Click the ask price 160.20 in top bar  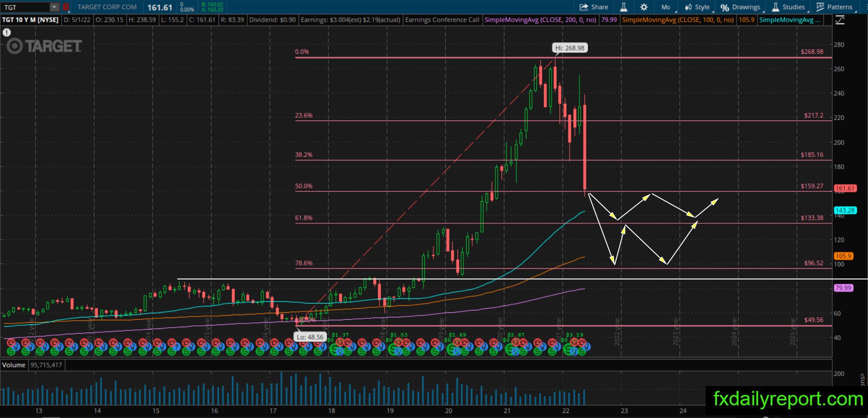coord(212,10)
